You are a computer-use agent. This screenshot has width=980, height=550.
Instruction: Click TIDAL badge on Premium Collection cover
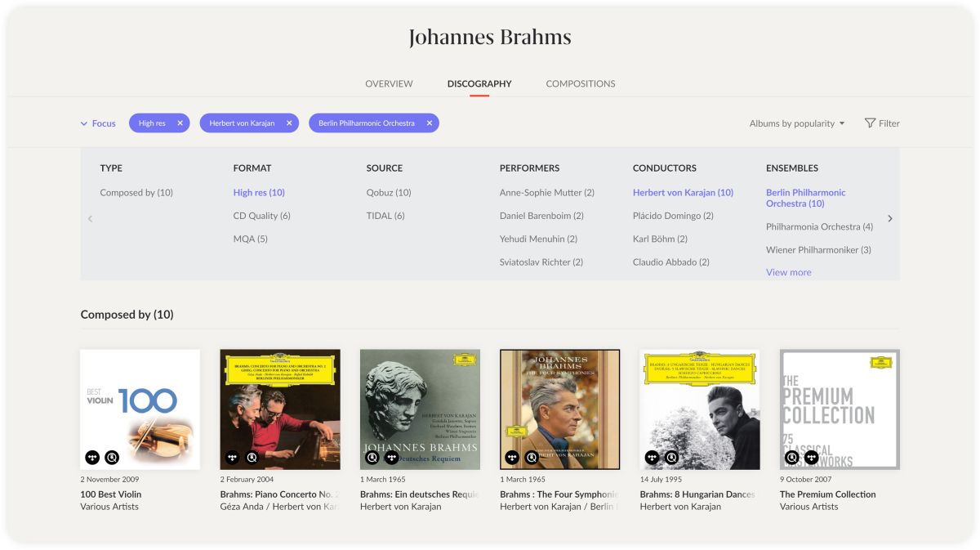[811, 458]
